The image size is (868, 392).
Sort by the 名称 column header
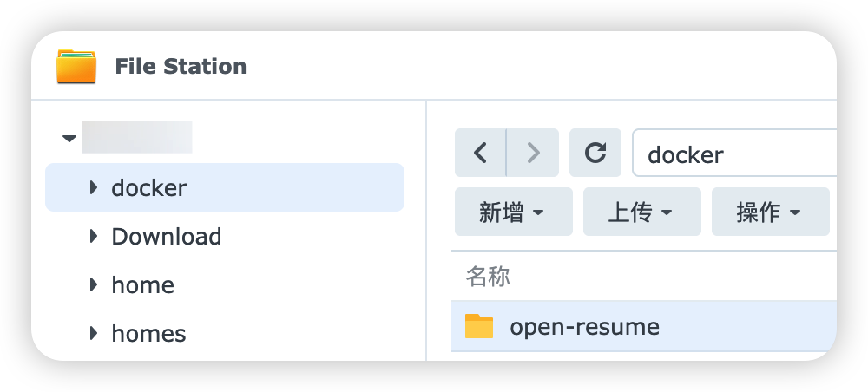[x=488, y=277]
